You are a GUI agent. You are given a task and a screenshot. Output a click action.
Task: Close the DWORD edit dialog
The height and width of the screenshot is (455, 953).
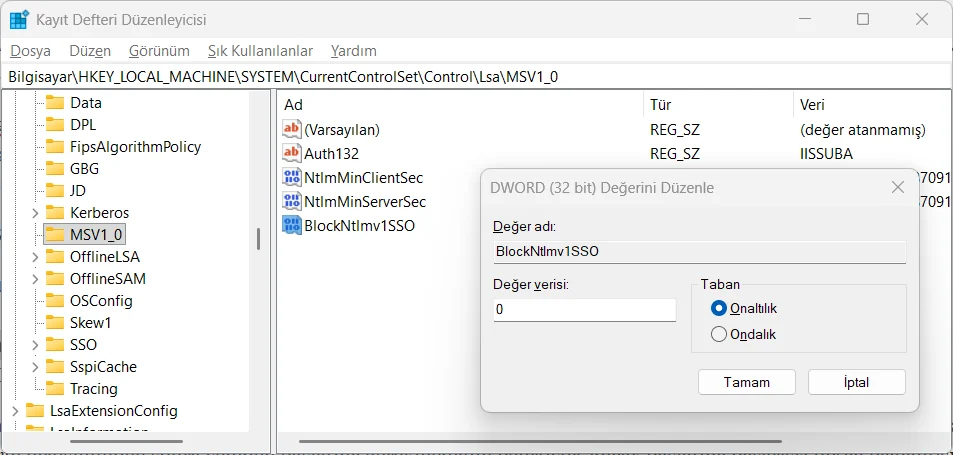[898, 188]
